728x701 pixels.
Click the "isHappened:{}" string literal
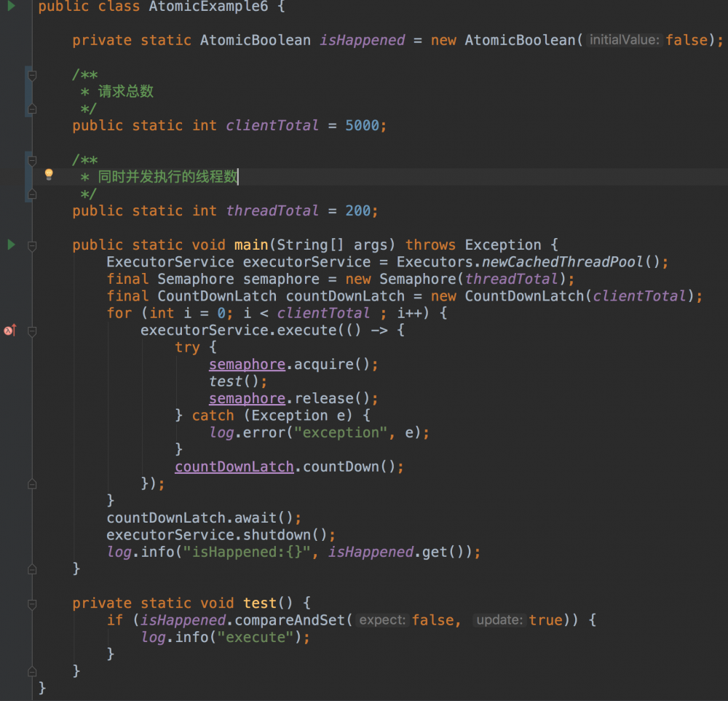point(247,552)
